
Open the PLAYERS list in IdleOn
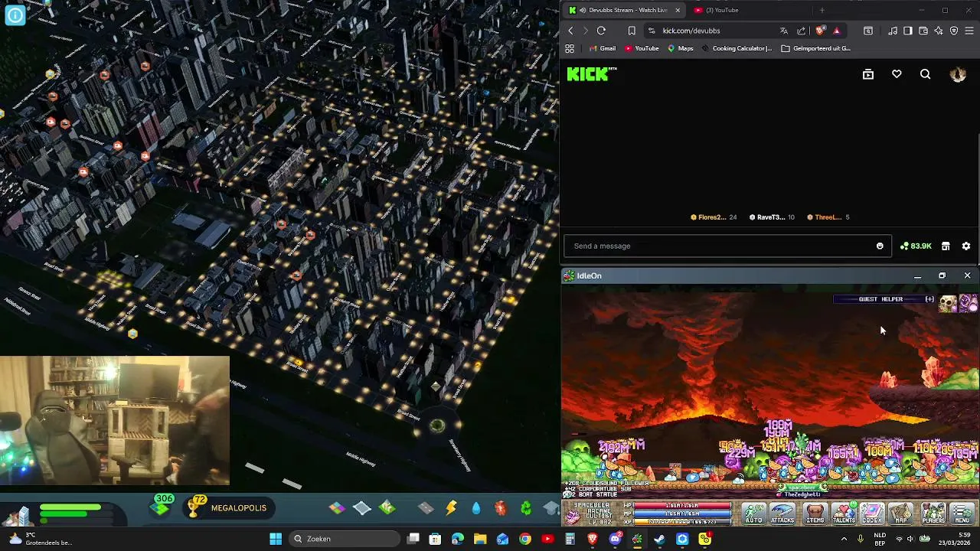tap(933, 513)
